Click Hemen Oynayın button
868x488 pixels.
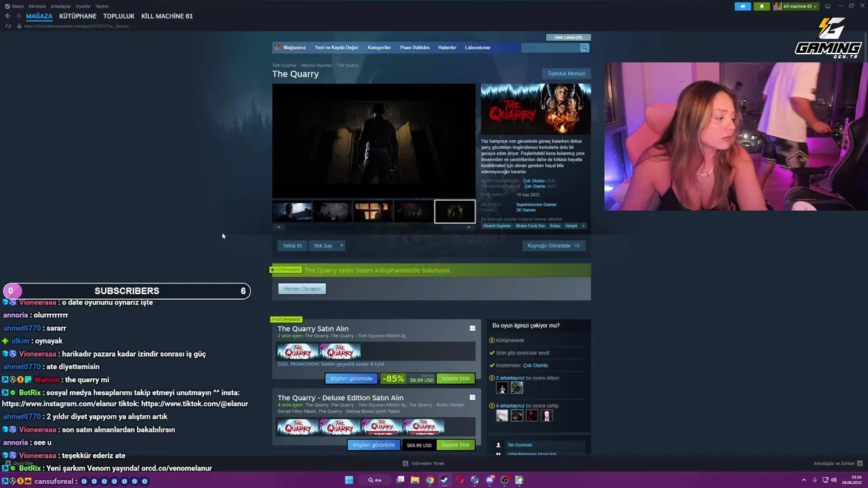(302, 289)
